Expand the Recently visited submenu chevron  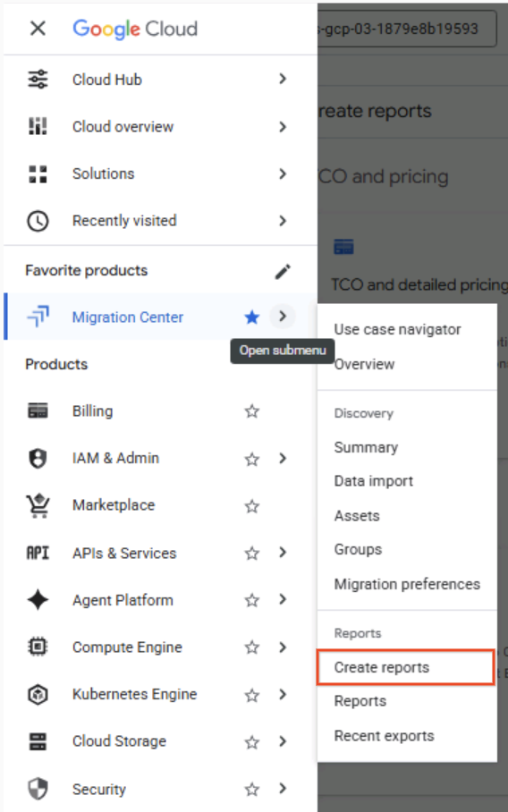pyautogui.click(x=283, y=221)
